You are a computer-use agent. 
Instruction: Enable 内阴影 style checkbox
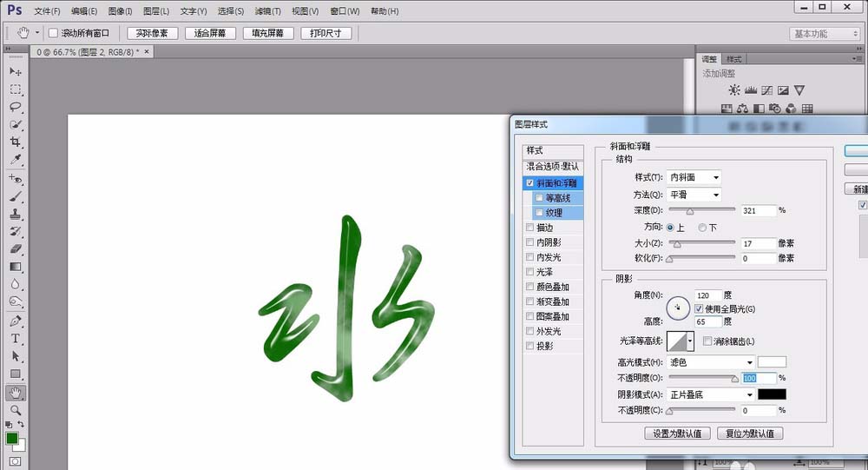(x=529, y=242)
